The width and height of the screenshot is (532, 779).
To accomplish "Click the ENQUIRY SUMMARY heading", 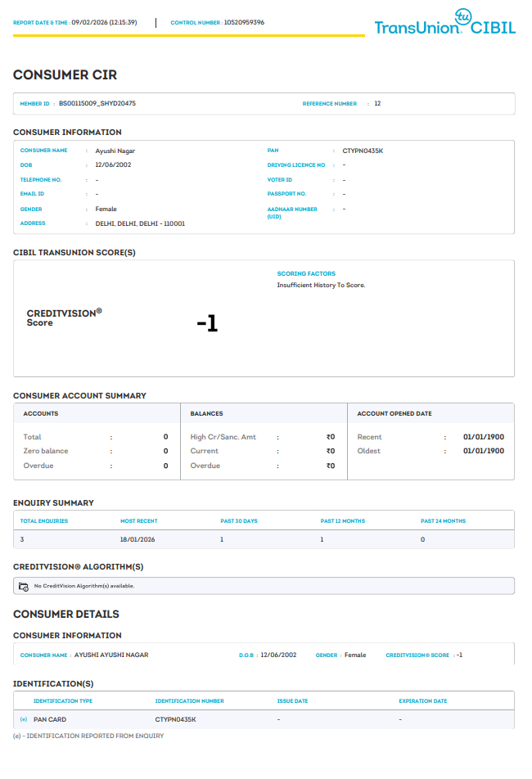I will pyautogui.click(x=53, y=502).
